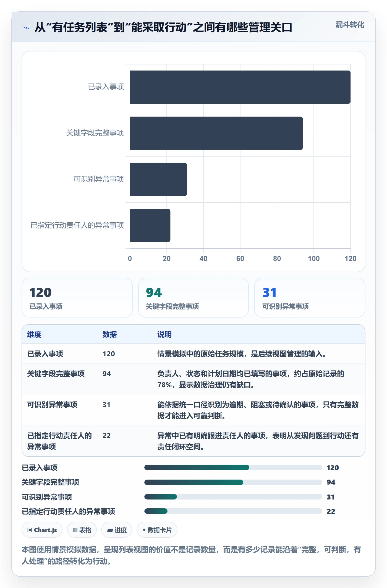Click the progress bar for 已指定行动责任人的异常事项
The width and height of the screenshot is (387, 588).
[233, 511]
